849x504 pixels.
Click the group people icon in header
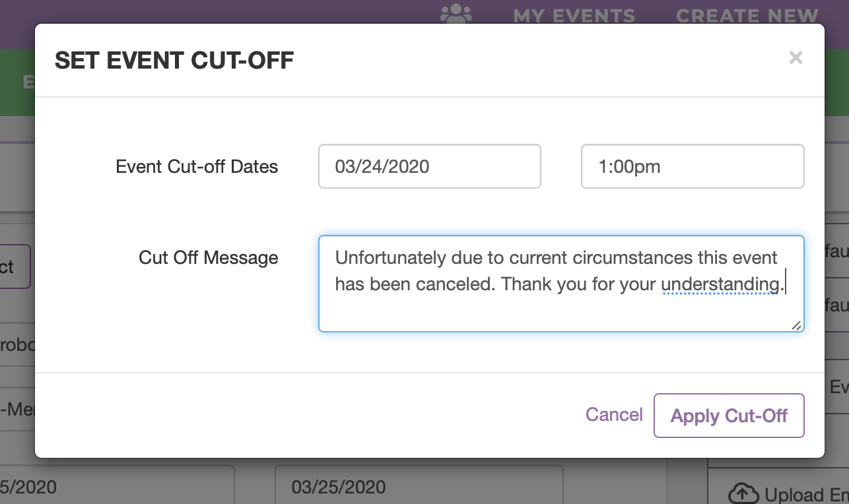click(456, 15)
